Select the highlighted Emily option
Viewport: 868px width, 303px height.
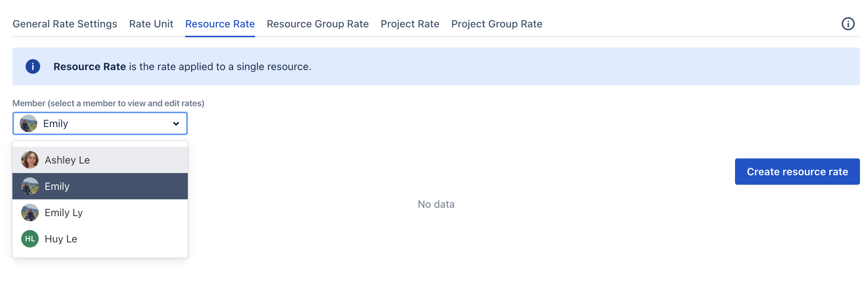(x=57, y=186)
